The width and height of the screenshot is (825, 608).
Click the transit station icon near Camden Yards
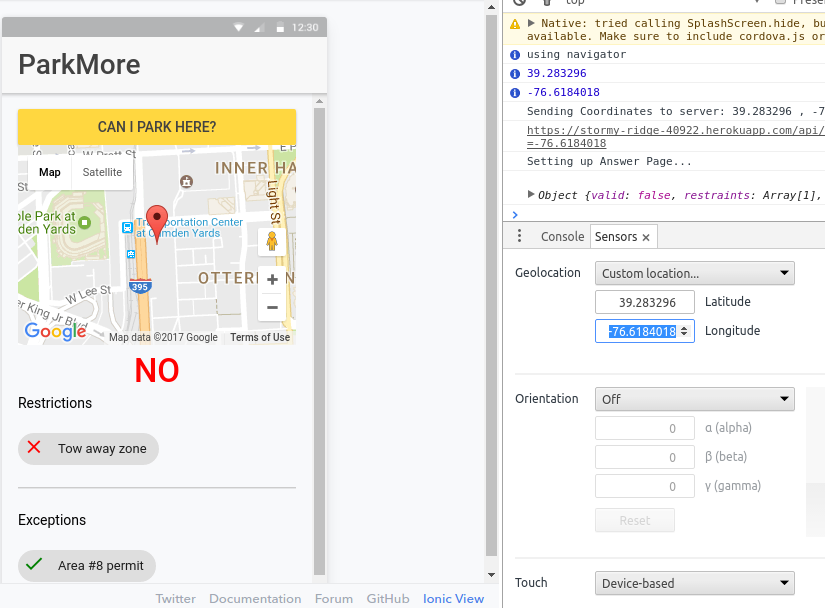127,227
